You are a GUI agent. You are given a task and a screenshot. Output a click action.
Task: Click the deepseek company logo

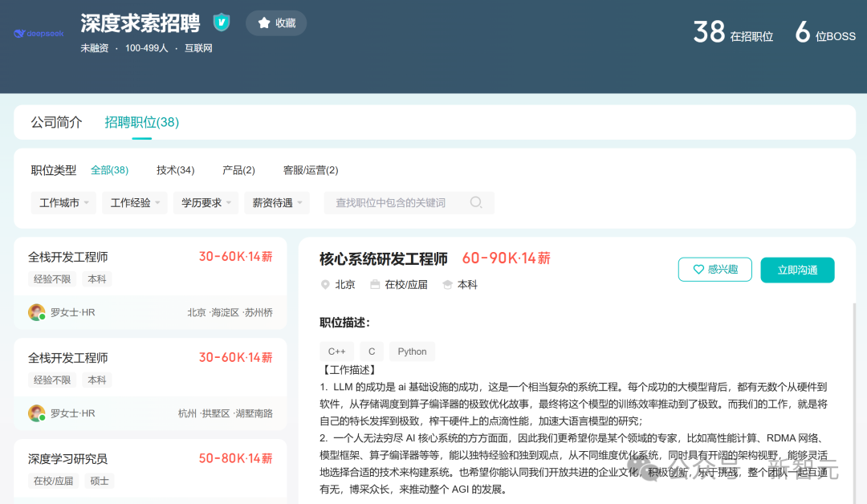pos(39,34)
